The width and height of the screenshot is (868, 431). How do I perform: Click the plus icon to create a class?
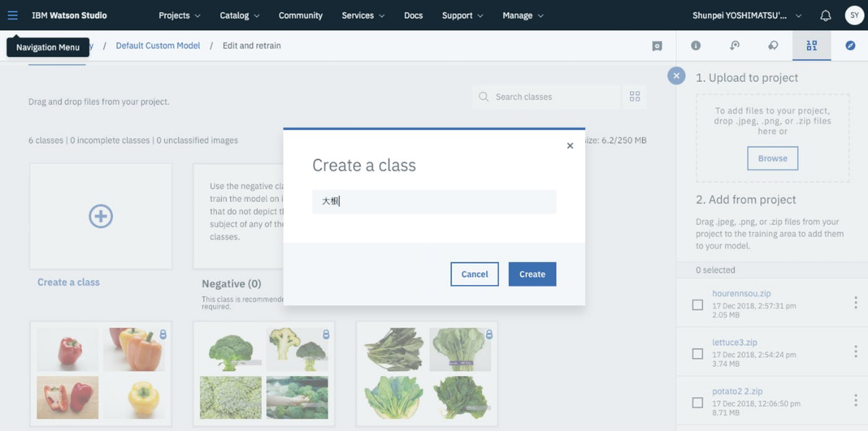[x=101, y=216]
